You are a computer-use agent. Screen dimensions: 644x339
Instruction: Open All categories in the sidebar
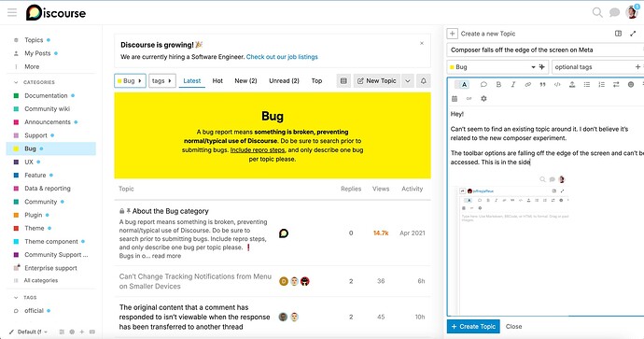[x=41, y=281]
